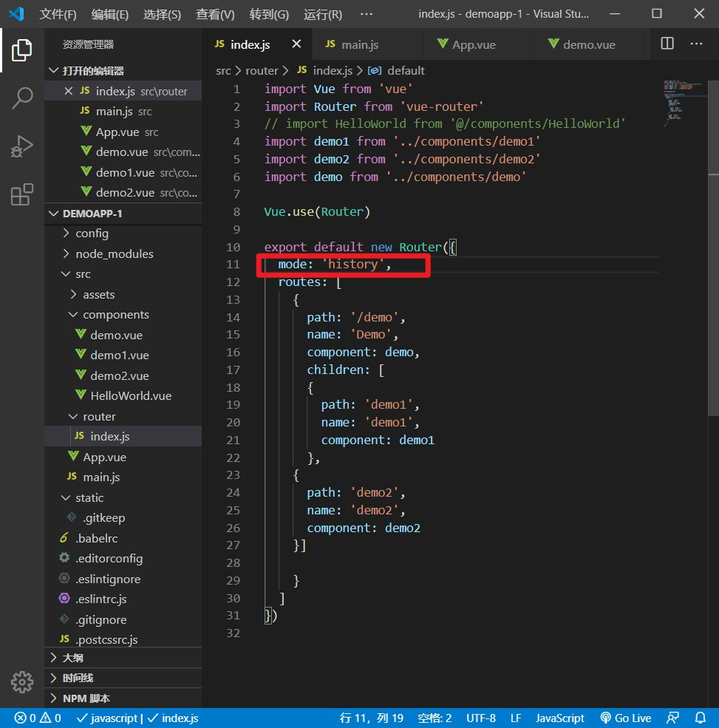Open the notifications bell in status bar
719x728 pixels.
(701, 718)
